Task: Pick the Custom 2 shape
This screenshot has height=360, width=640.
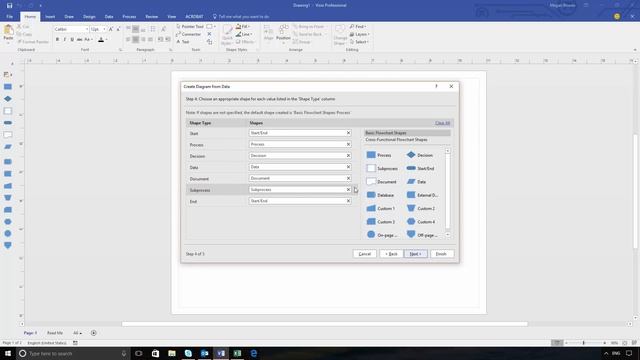Action: [421, 209]
